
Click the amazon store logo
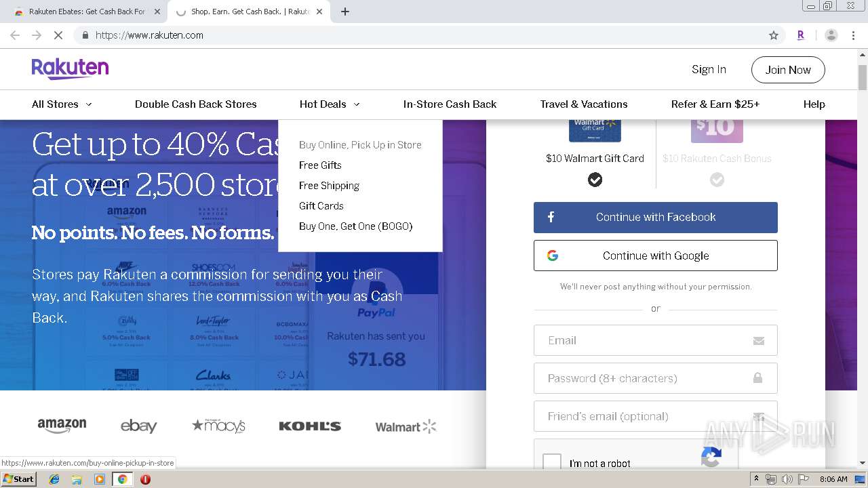pos(62,426)
